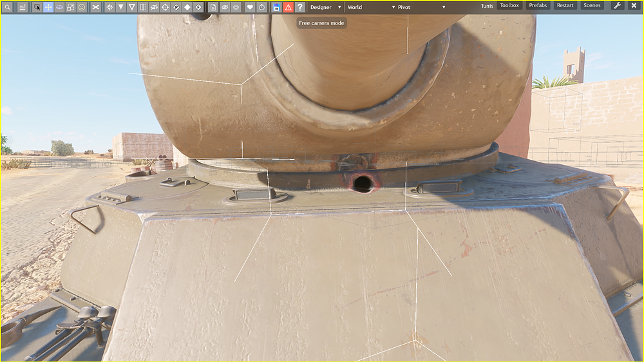
Task: Open the Toolbox panel
Action: [509, 5]
